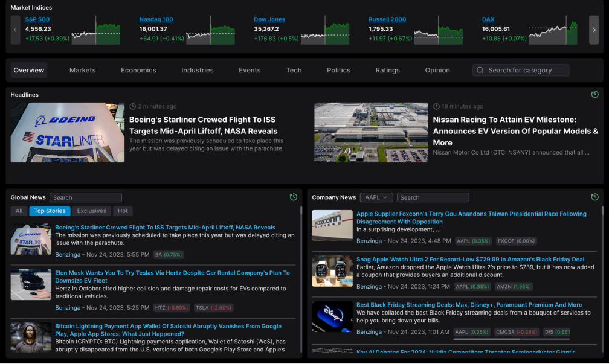This screenshot has height=364, width=609.
Task: Click the Satoshi statue story thumbnail
Action: coord(31,337)
